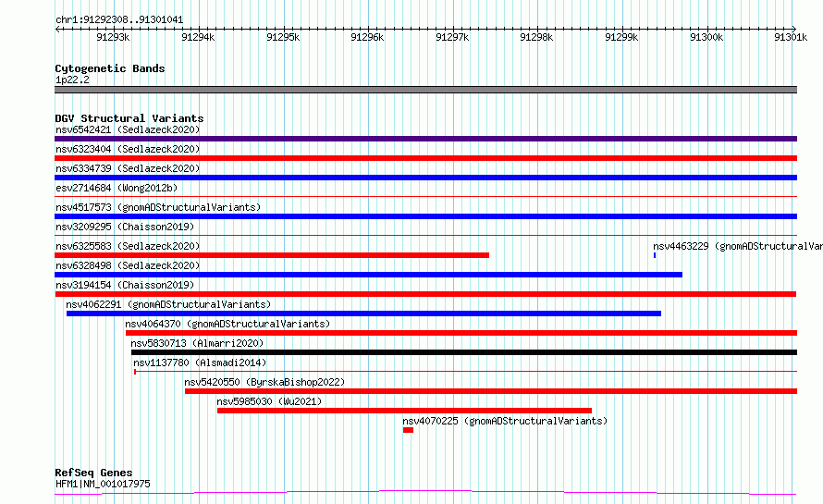Screen dimensions: 823x504
Task: Select the small red nsv4070225 bar
Action: tap(409, 430)
